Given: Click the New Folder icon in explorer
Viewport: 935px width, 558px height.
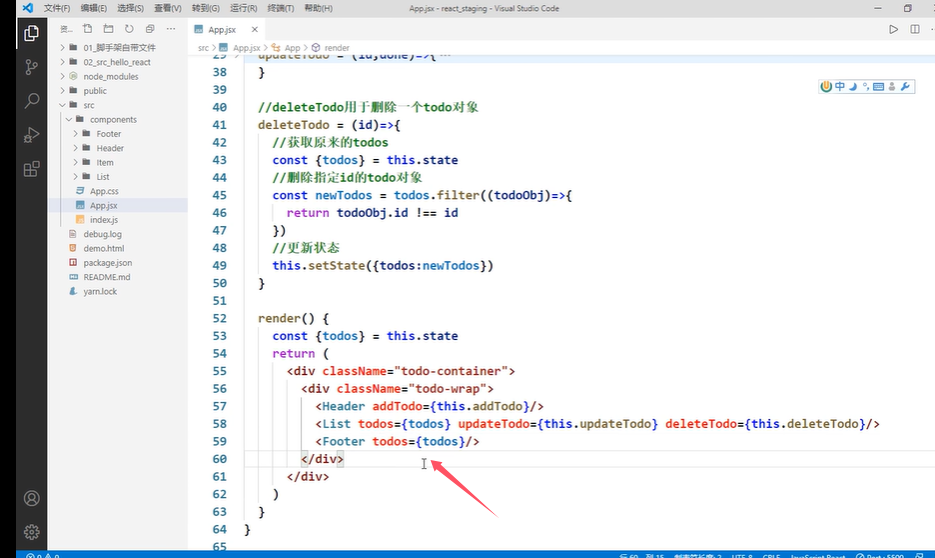Looking at the screenshot, I should coord(108,29).
